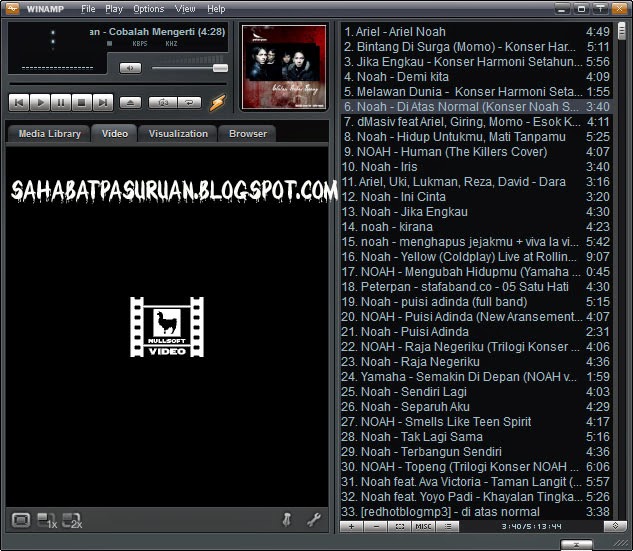Click the Winamp logo icon in title bar
Image resolution: width=633 pixels, height=551 pixels.
point(13,8)
